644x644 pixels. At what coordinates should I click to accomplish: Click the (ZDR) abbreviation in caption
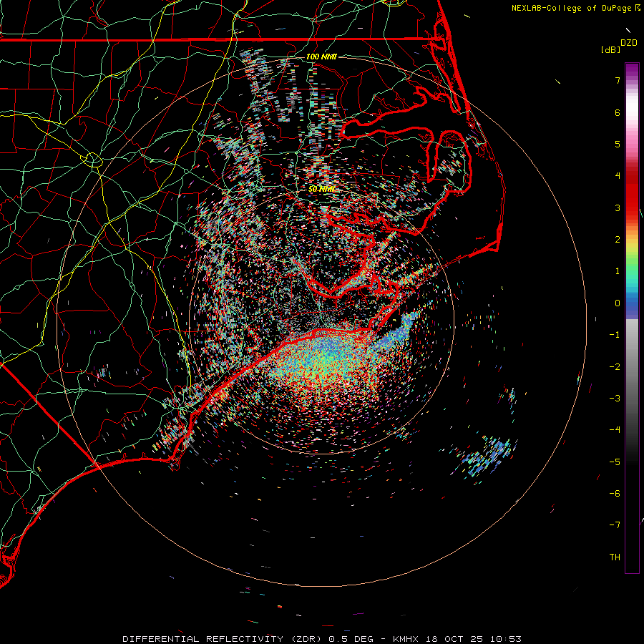306,639
